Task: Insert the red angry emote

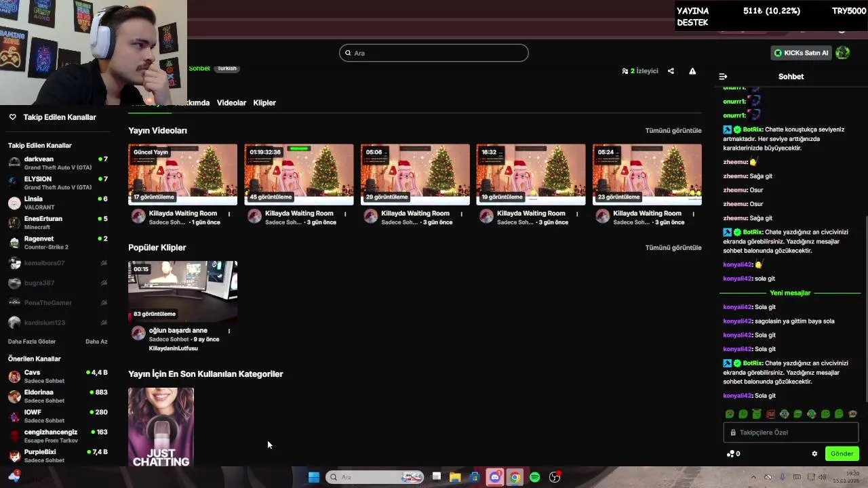Action: (770, 414)
